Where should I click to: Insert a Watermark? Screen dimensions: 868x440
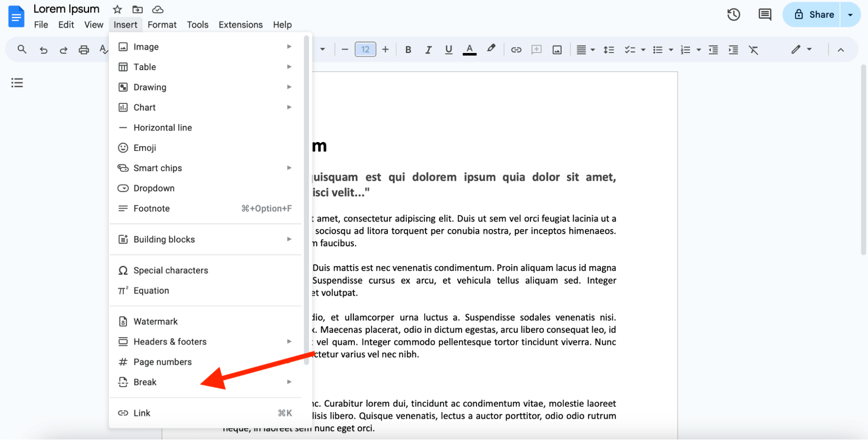[x=155, y=321]
